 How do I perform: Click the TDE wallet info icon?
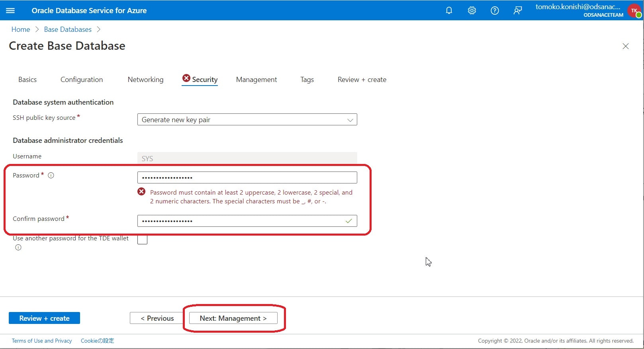point(18,247)
